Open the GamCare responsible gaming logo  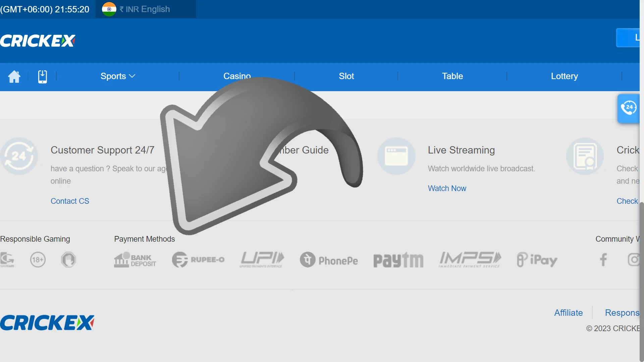click(x=7, y=260)
